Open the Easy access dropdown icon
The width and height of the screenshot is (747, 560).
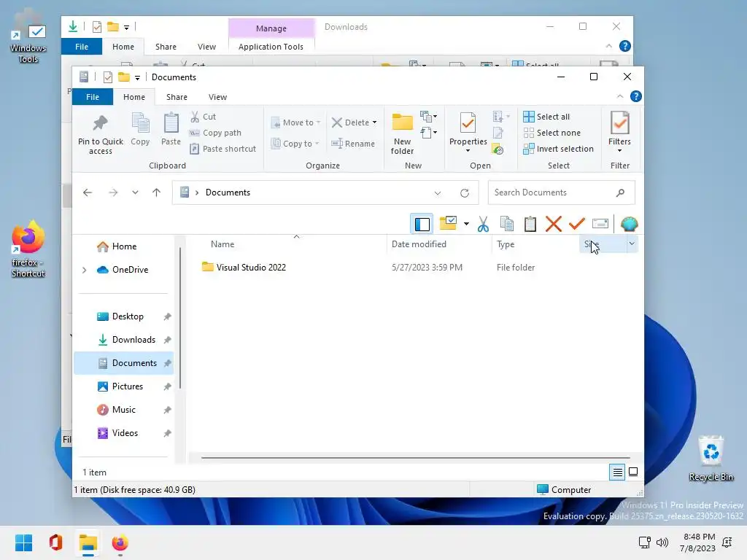click(428, 133)
